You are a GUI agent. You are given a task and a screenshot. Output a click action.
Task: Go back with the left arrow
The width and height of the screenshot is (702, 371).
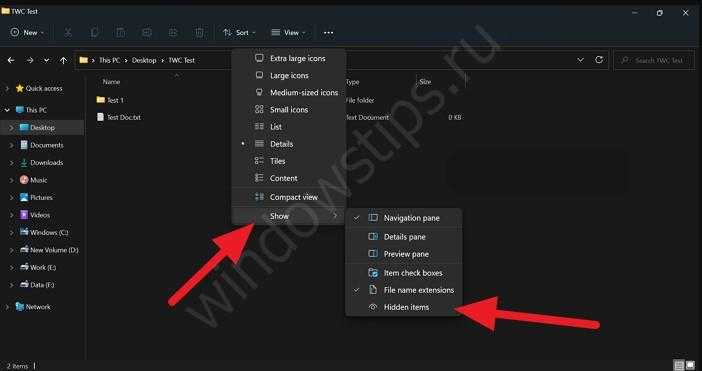[11, 60]
